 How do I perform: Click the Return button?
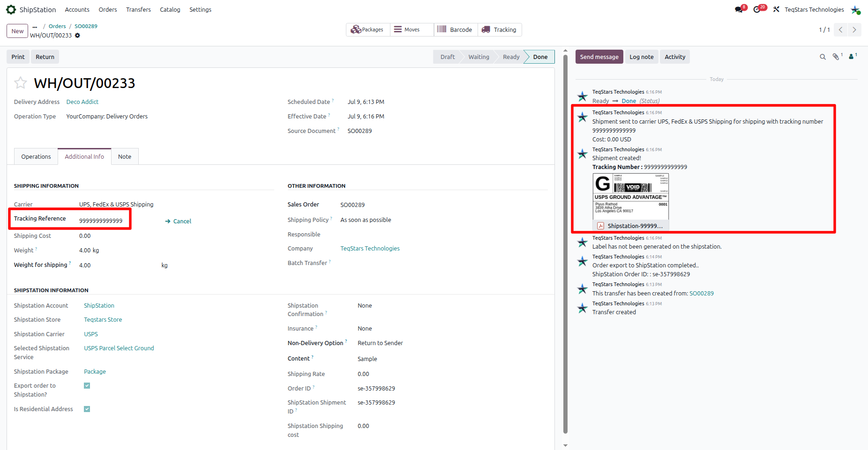pos(45,57)
